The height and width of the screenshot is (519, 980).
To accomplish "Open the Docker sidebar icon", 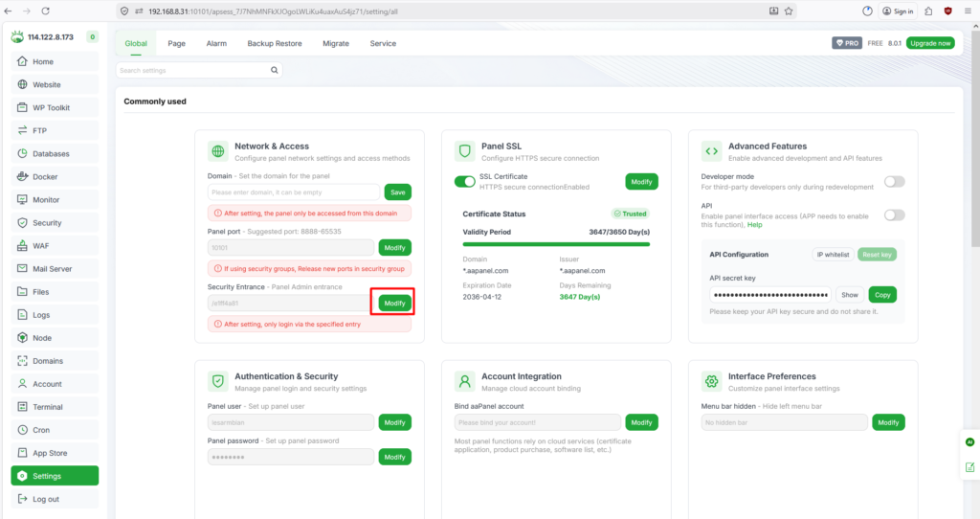I will (x=23, y=177).
